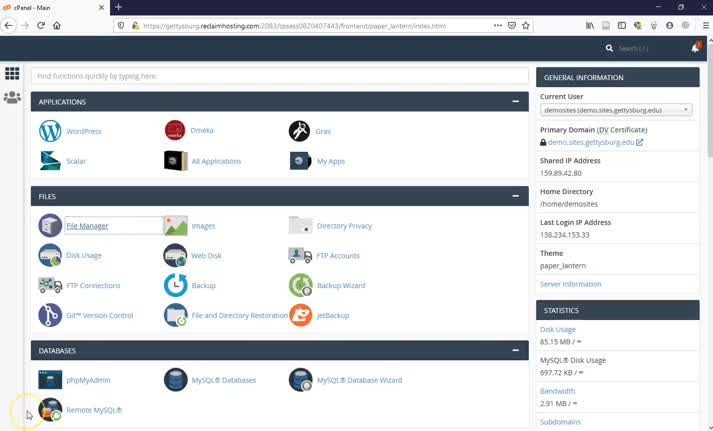
Task: Open the Remote MySQL icon
Action: (x=50, y=410)
